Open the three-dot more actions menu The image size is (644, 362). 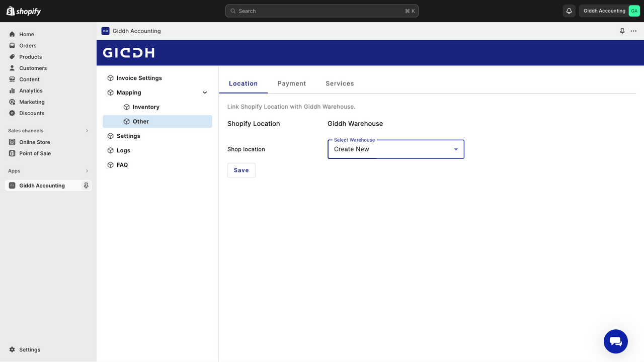pyautogui.click(x=633, y=31)
